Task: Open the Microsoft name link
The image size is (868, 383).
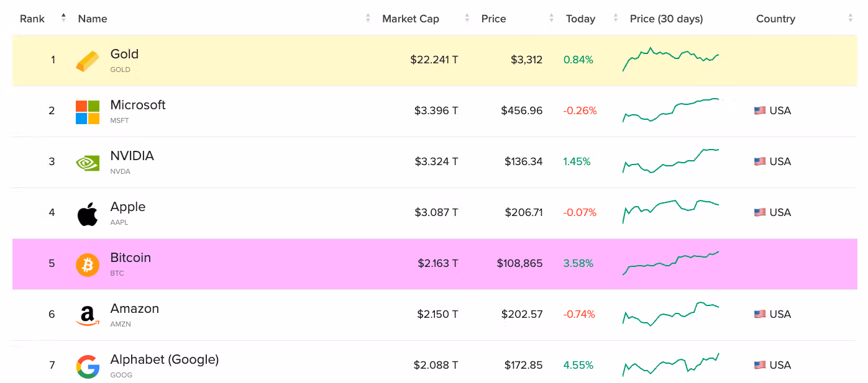Action: [x=138, y=105]
